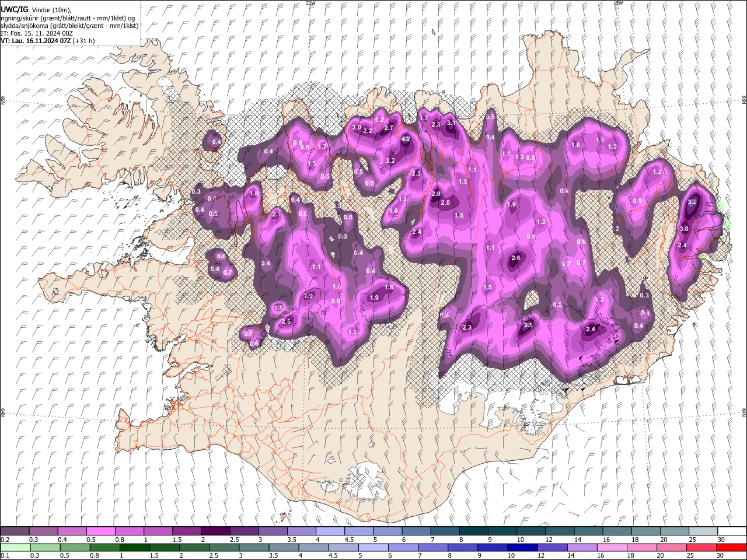
Task: Click the 'UWC/IG: Vindur (10m)' title text
Action: coord(36,10)
